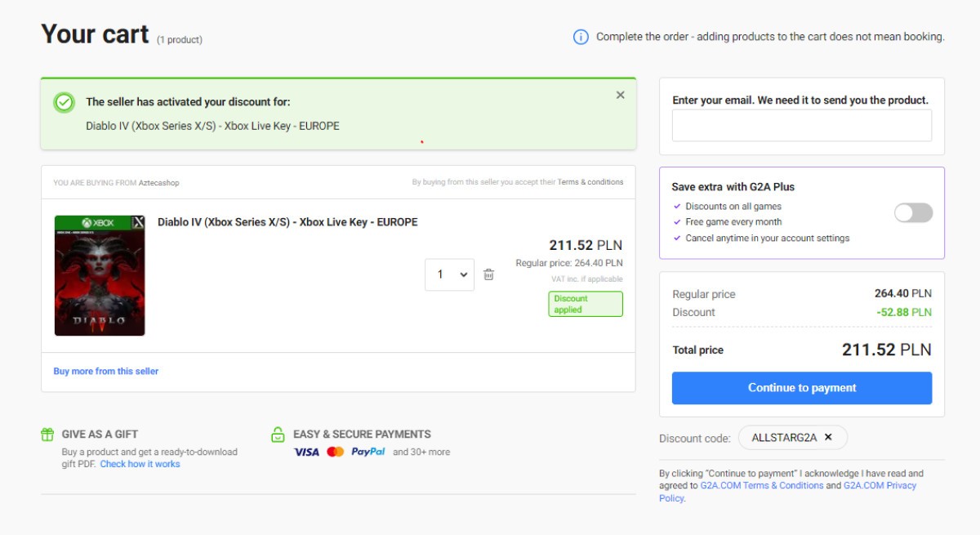
Task: Click the secure payments padlock icon
Action: pyautogui.click(x=278, y=435)
